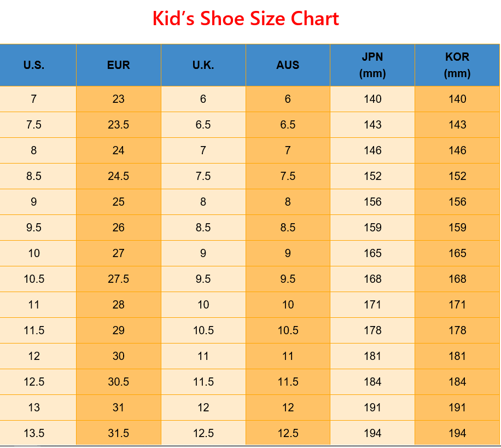
Task: Click the U.S. size 8.5 cell
Action: pyautogui.click(x=34, y=176)
